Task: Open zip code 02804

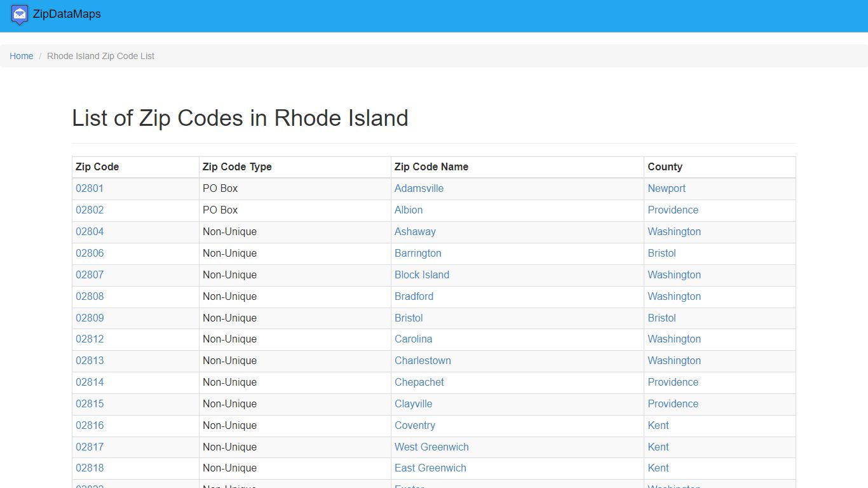Action: tap(90, 232)
